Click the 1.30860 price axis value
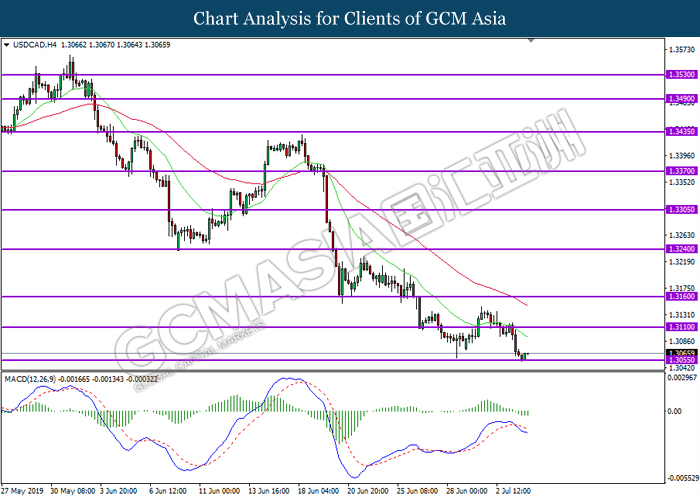Viewport: 700px width, 500px height. [682, 342]
